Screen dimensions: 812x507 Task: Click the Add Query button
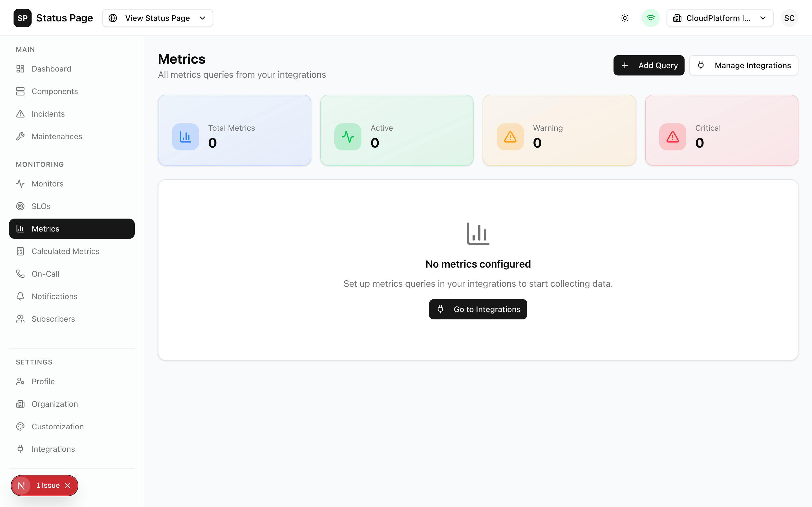click(648, 65)
